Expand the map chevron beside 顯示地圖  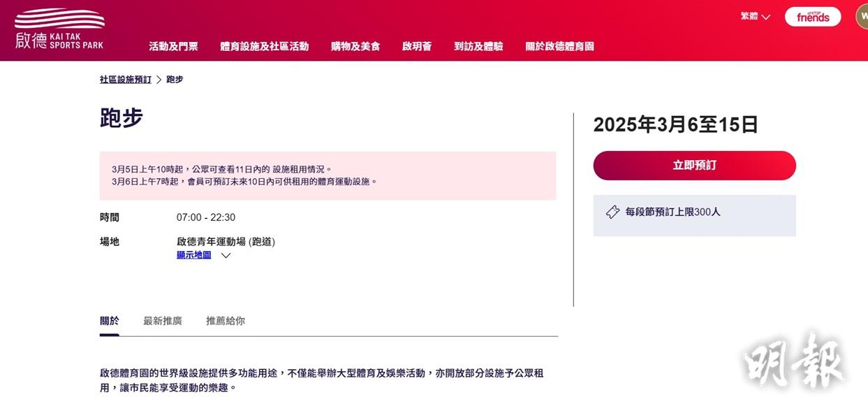[x=226, y=255]
